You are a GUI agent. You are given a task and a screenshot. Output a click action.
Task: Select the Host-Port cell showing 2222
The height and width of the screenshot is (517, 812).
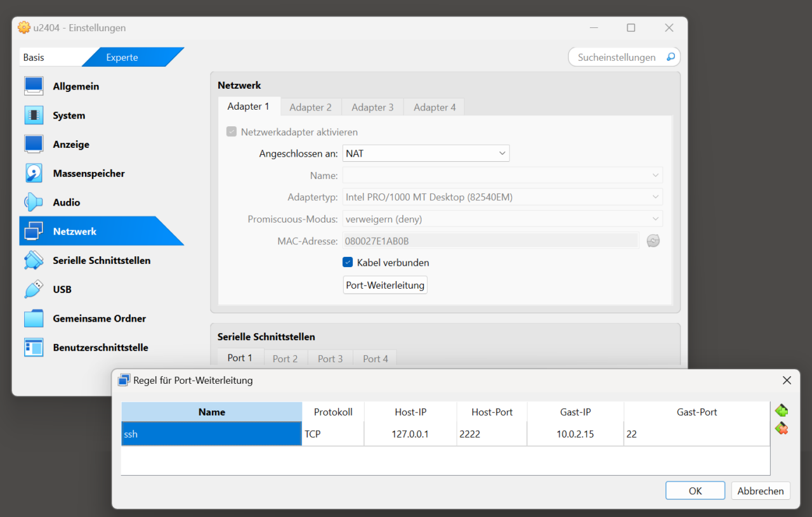[x=492, y=435]
